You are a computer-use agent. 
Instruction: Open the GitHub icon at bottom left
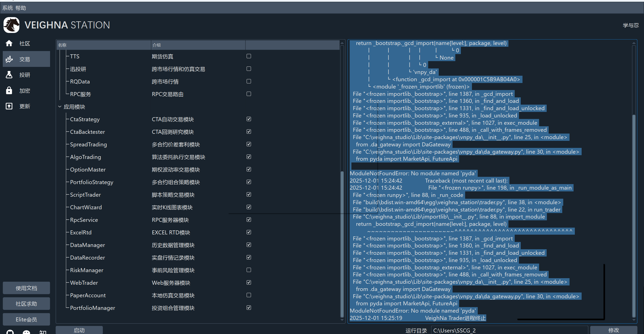[10, 332]
